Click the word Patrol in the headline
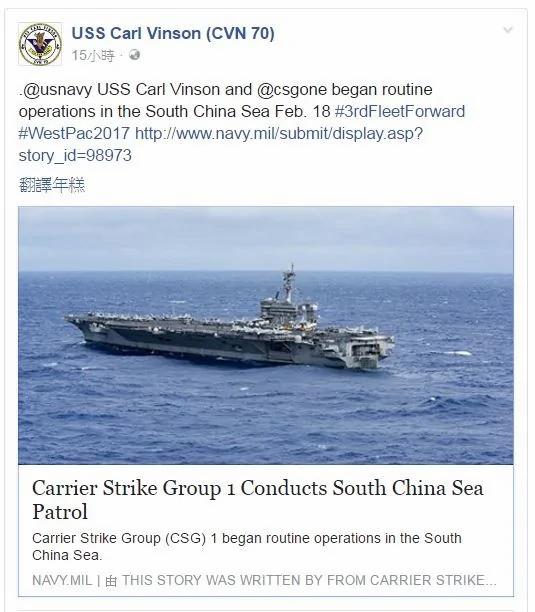 click(x=60, y=512)
